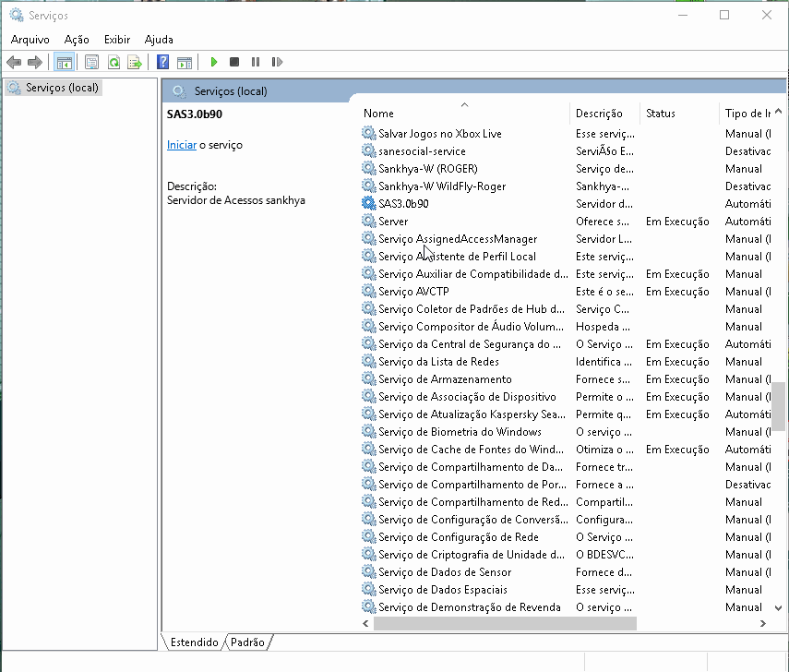Open the Properties toolbar icon

[91, 62]
